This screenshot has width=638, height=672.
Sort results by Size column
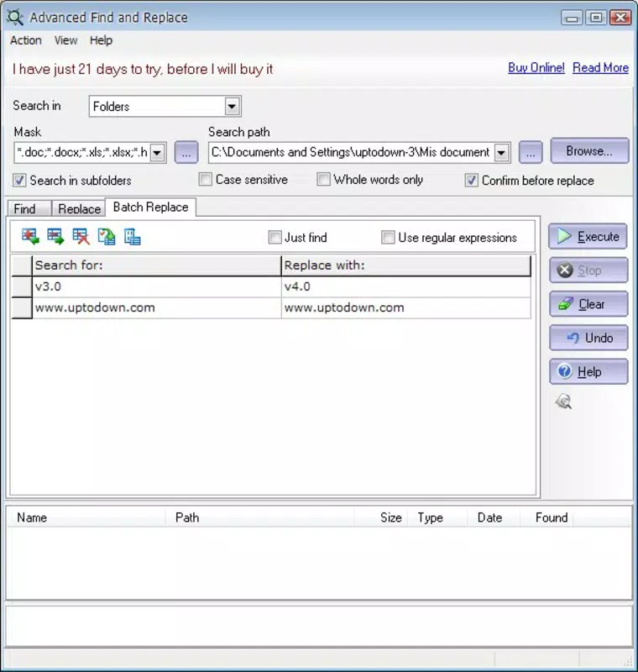(x=380, y=517)
